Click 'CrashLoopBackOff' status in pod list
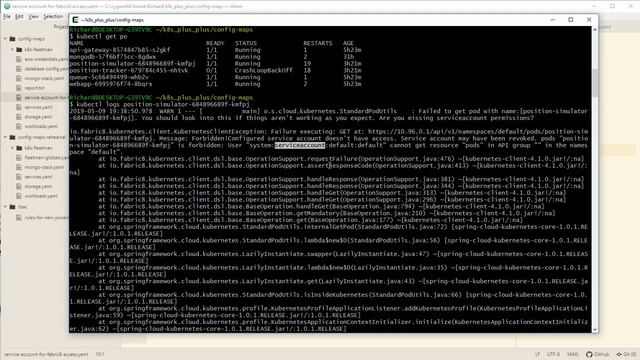Image resolution: width=640 pixels, height=360 pixels. (x=264, y=70)
